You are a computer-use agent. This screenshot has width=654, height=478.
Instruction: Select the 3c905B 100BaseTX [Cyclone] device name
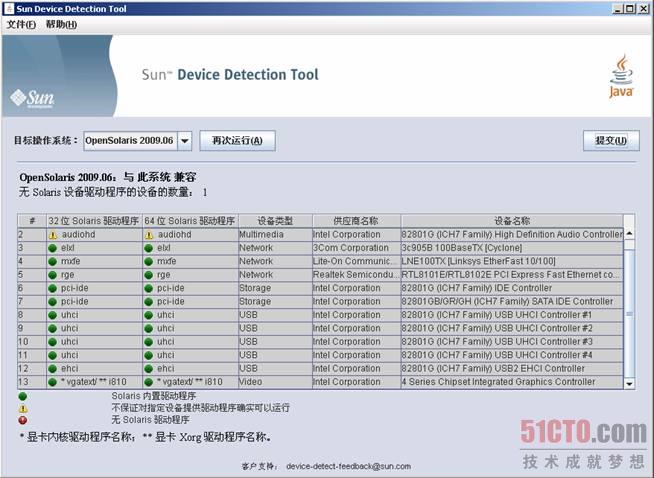[x=512, y=248]
